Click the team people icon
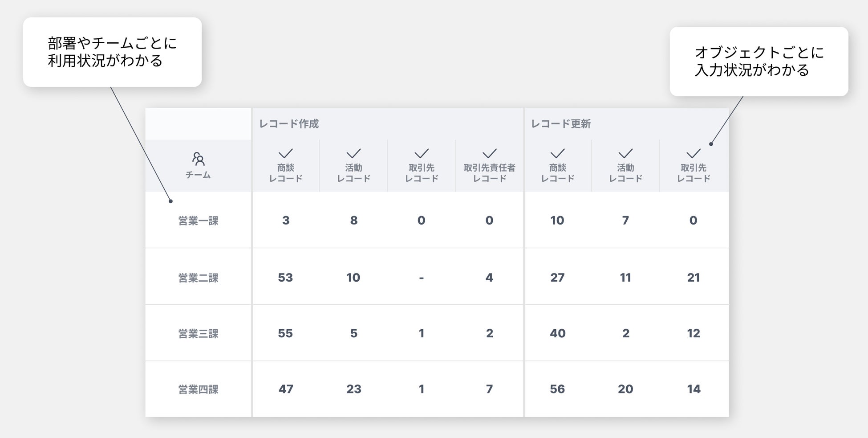The width and height of the screenshot is (868, 438). tap(198, 159)
